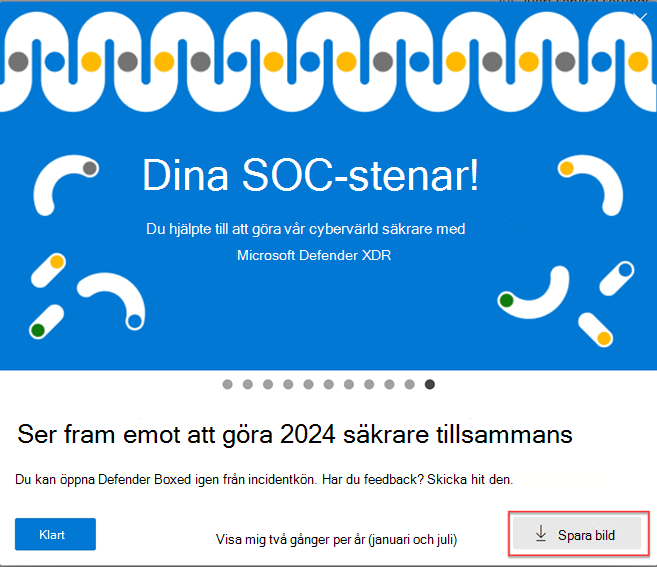The image size is (657, 567).
Task: Open the ninth carousel page dot
Action: point(389,384)
